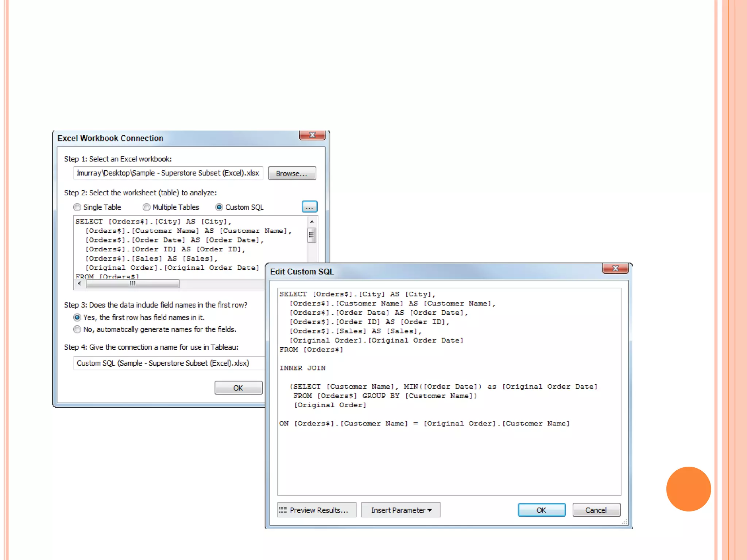The width and height of the screenshot is (747, 560).
Task: Select Yes, first row has field names
Action: pyautogui.click(x=77, y=317)
